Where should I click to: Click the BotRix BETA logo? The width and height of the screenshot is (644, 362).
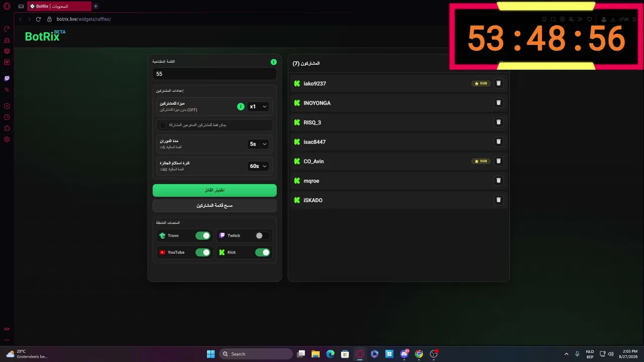[45, 36]
